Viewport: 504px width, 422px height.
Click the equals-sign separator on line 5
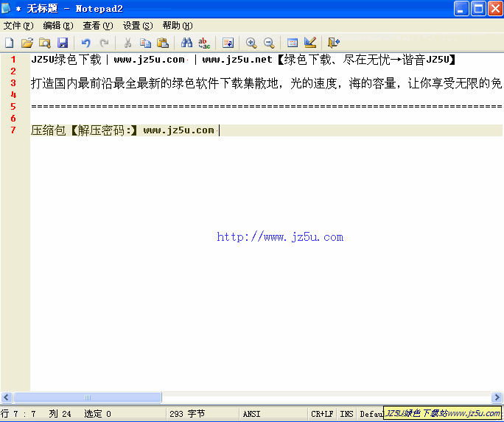[x=267, y=106]
